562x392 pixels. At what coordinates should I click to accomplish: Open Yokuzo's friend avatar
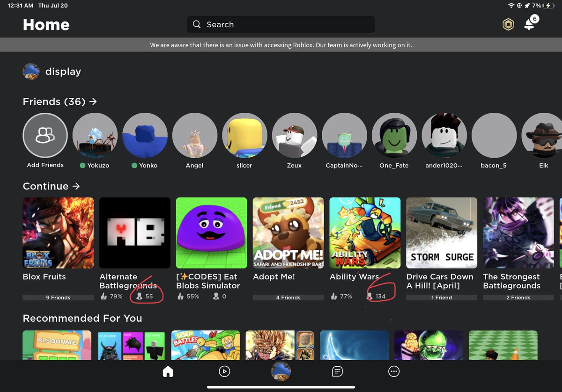click(x=95, y=135)
